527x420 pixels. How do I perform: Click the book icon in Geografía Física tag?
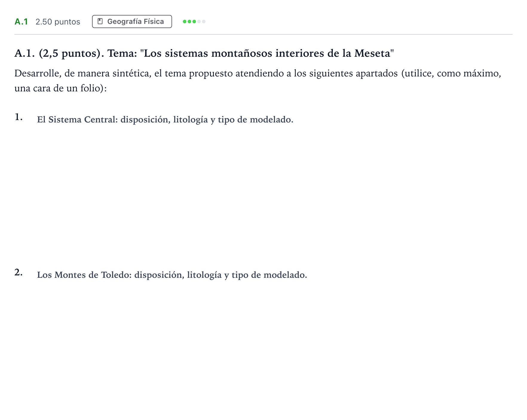(100, 22)
